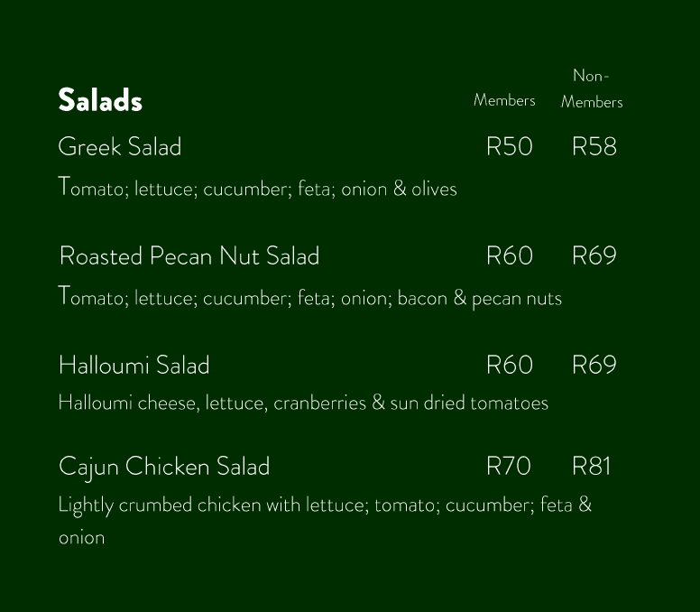700x612 pixels.
Task: Click the Members column header
Action: pos(504,100)
